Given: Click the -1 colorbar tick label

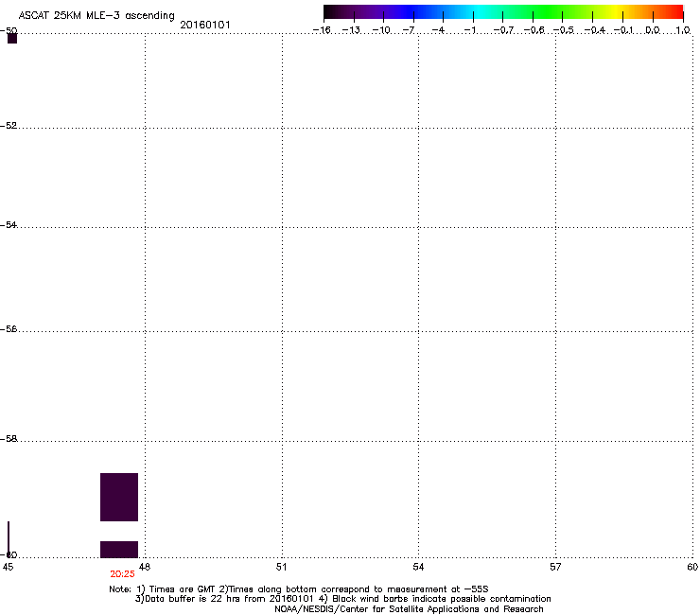Looking at the screenshot, I should [469, 30].
